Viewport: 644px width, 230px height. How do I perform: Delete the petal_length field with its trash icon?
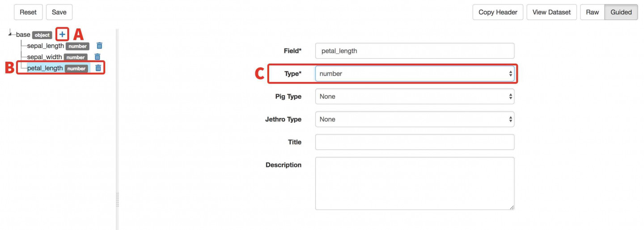click(98, 68)
